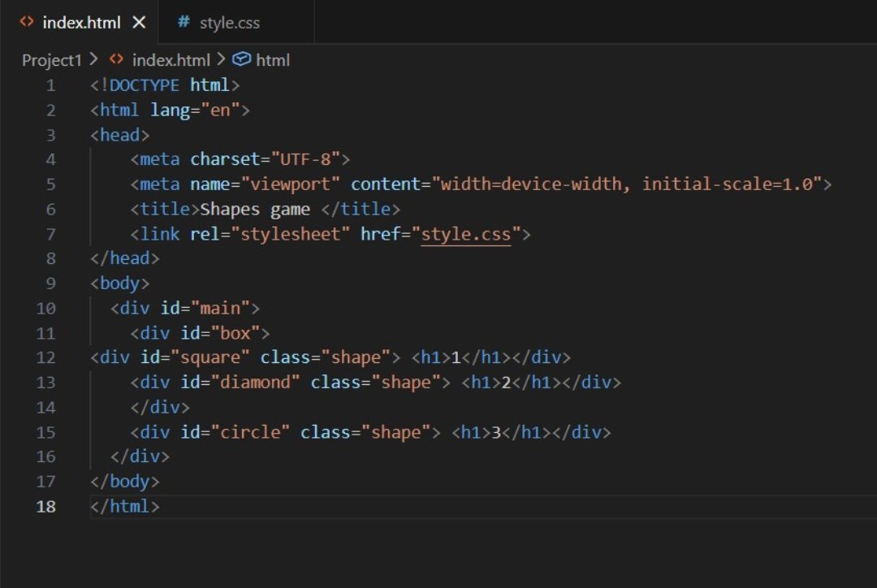Click the "stylesheet" rel value

[x=290, y=234]
